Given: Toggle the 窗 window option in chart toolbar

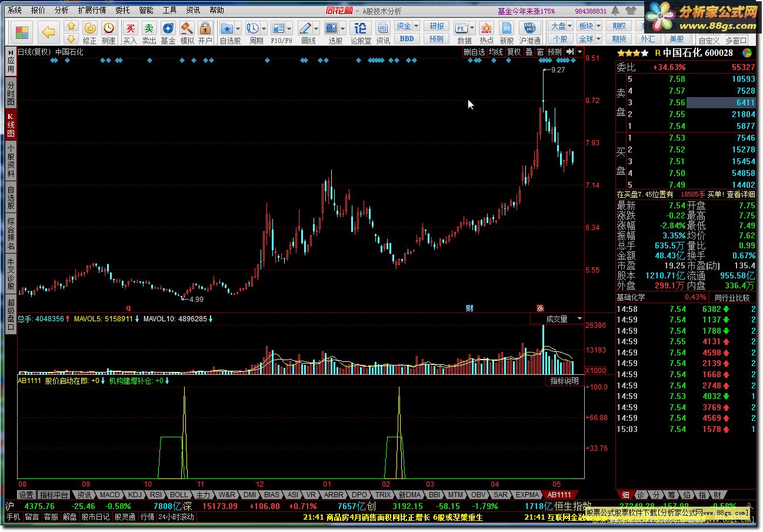Looking at the screenshot, I should pos(540,52).
